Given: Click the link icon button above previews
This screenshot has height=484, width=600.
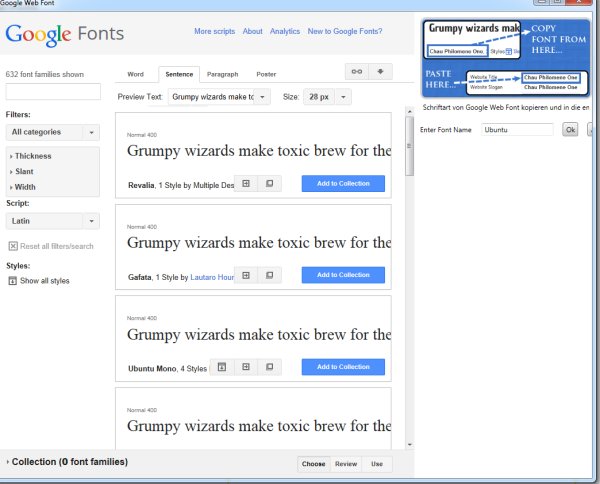Looking at the screenshot, I should tap(357, 72).
